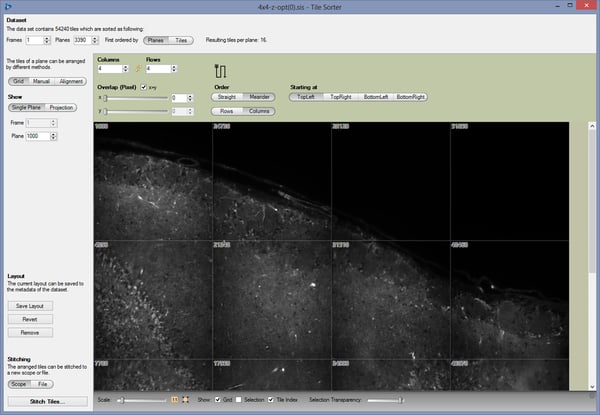Click 'Resulting tiles per plane: 16' text
The width and height of the screenshot is (600, 415).
click(x=236, y=40)
